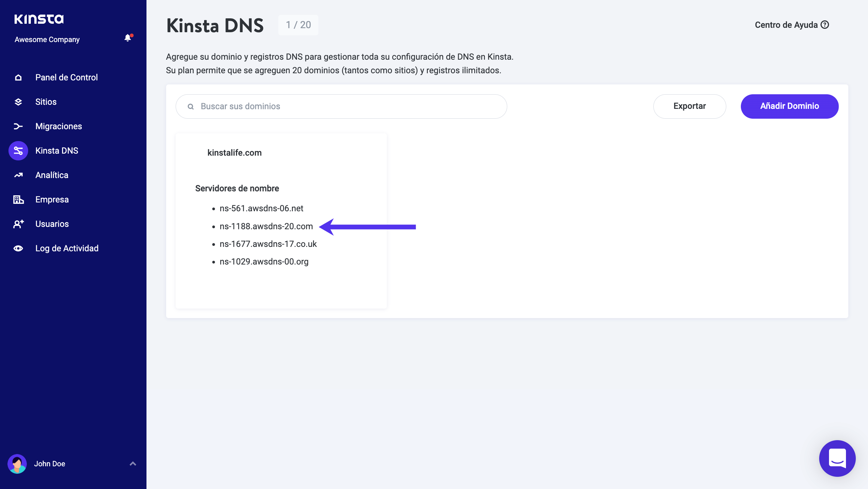
Task: Click the Log de Actividad eye icon
Action: (x=18, y=249)
